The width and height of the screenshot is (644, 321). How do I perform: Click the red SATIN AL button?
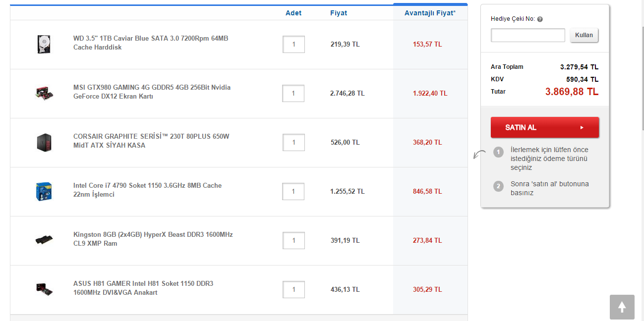[545, 127]
